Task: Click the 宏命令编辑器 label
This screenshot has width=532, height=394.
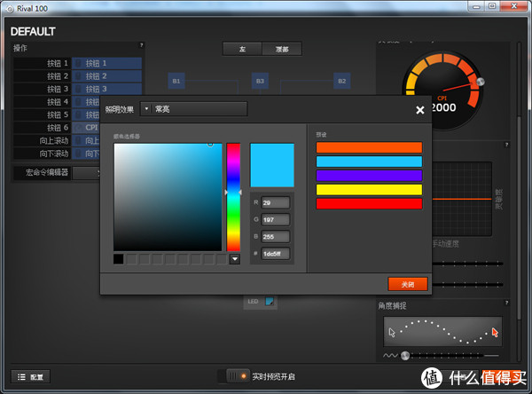Action: (x=47, y=172)
